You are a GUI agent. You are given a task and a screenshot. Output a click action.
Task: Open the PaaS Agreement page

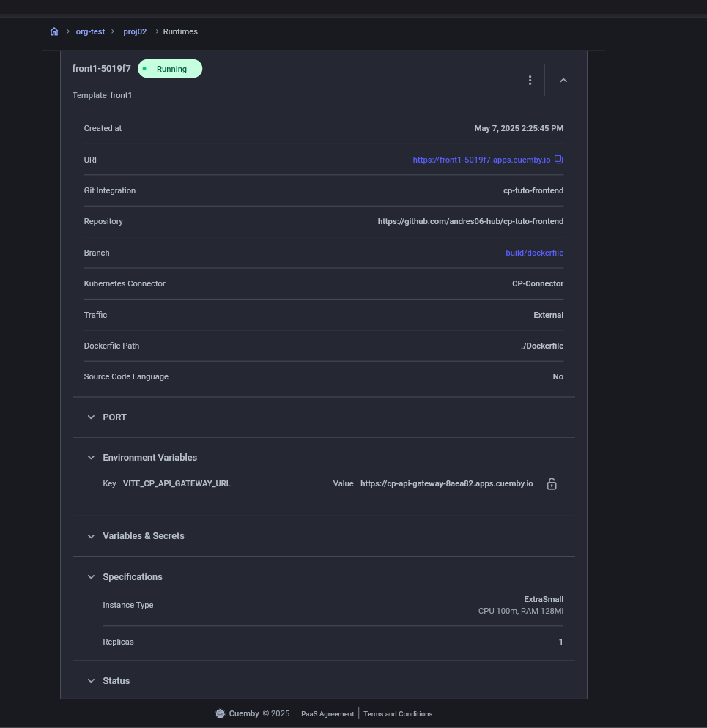(327, 713)
